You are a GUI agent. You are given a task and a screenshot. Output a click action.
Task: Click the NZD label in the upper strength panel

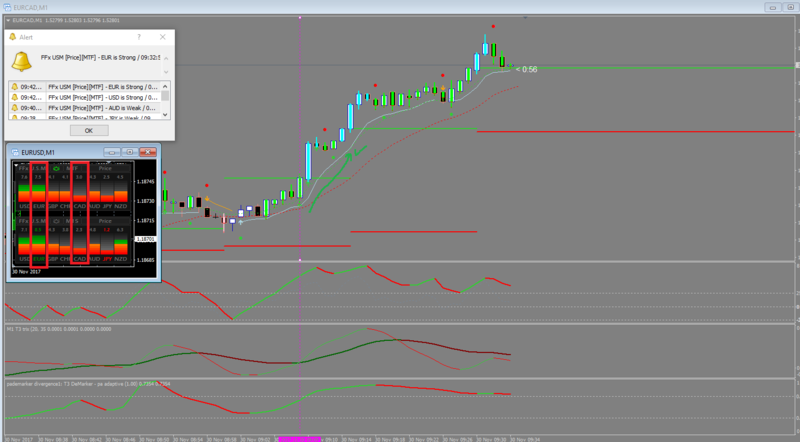[120, 206]
